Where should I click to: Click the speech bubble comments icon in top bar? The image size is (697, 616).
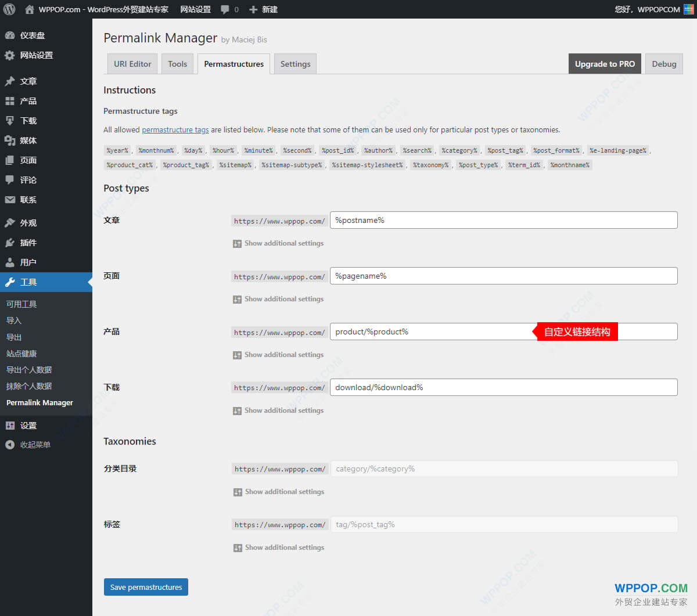pos(226,9)
